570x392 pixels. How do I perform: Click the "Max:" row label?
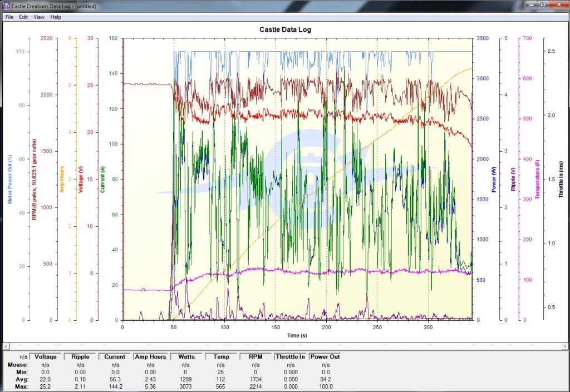(x=22, y=386)
